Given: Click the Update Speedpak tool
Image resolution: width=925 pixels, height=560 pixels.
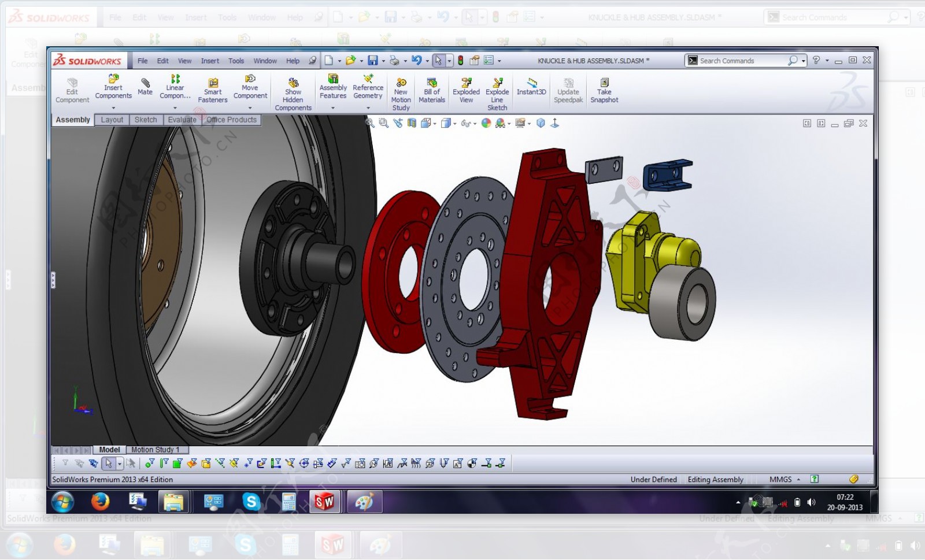Looking at the screenshot, I should click(568, 90).
